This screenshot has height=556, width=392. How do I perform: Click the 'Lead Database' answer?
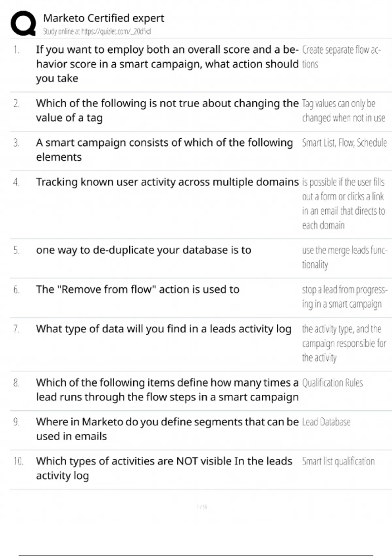pos(326,422)
